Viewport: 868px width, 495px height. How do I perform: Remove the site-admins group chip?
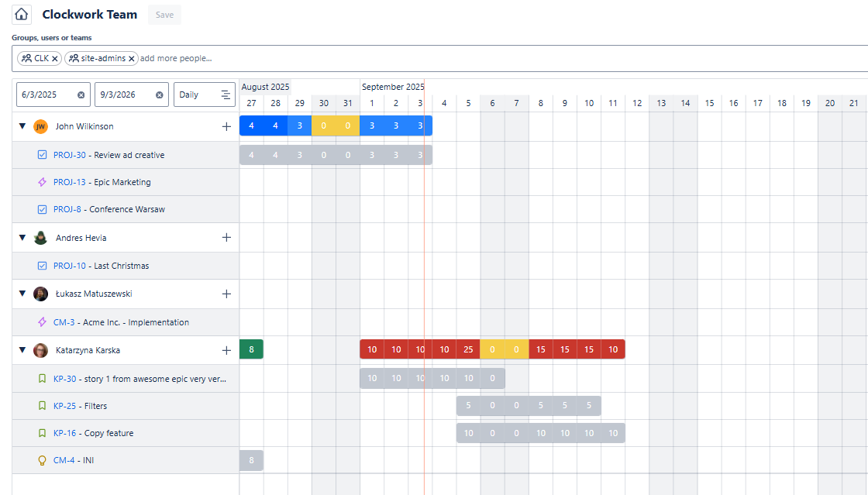[x=132, y=59]
